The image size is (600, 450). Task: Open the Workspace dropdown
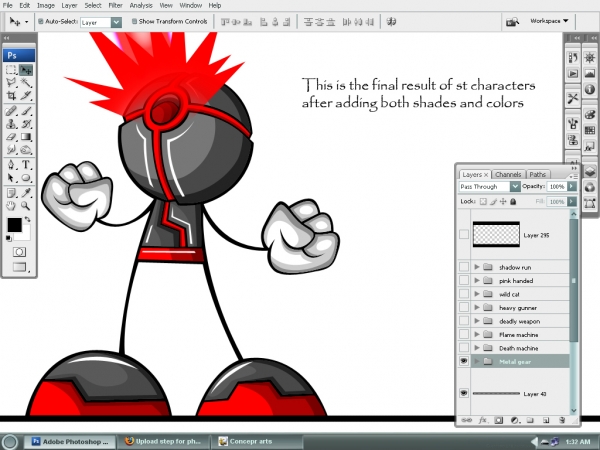coord(549,21)
